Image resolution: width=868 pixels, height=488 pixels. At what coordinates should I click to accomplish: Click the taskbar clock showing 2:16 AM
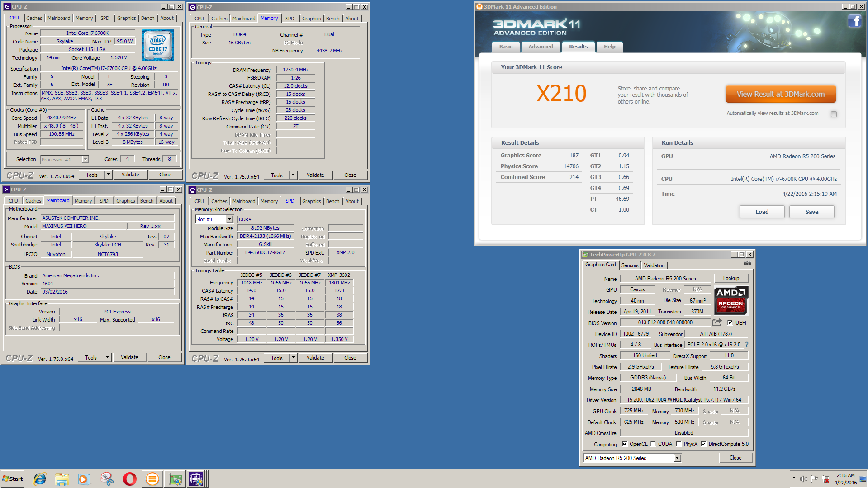(845, 479)
